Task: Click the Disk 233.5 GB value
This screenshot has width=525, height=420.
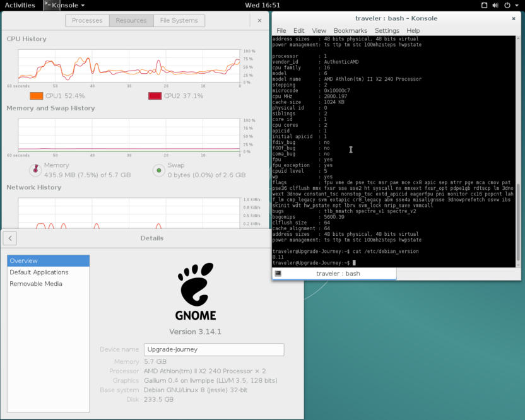Action: (x=159, y=399)
